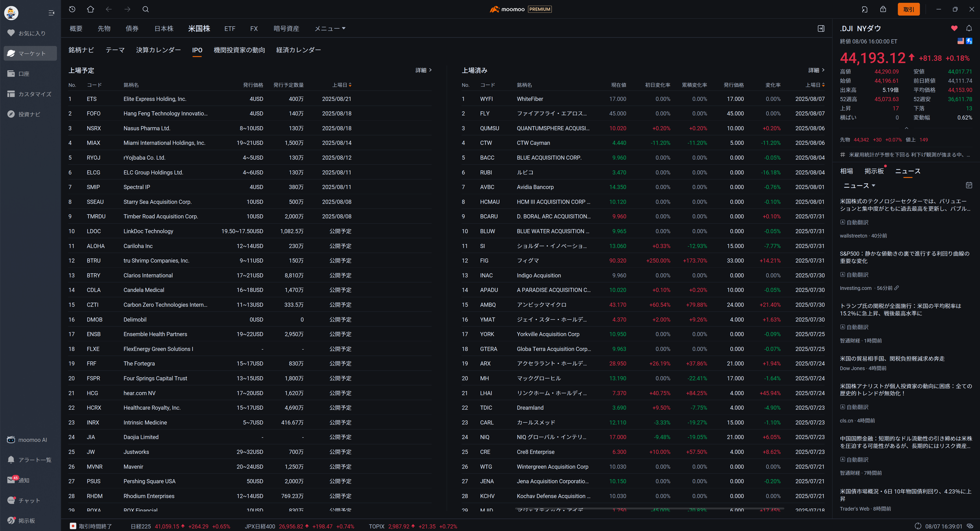Screen dimensions: 980x531
Task: Collapse the .DJI quote details chevron
Action: 906,128
